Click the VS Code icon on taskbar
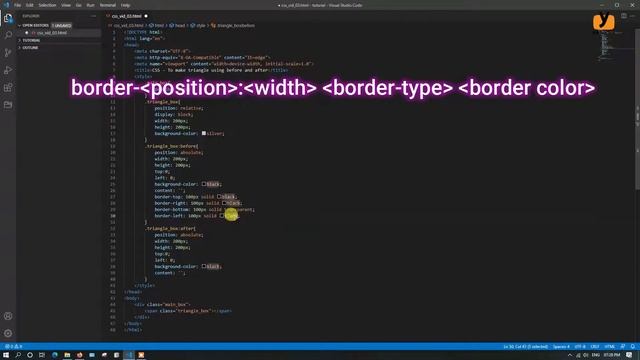Screen dimensions: 640x360 pos(129,355)
